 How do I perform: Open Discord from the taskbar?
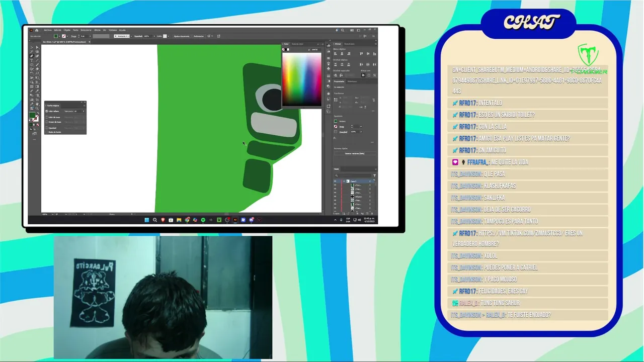pos(252,220)
